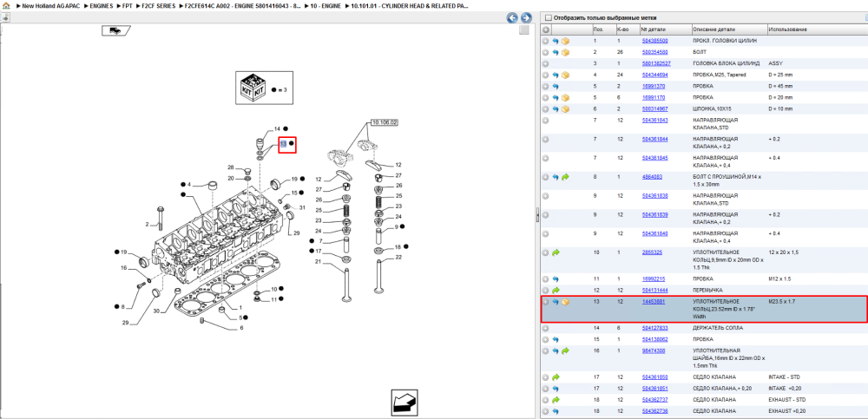Click green arrow on 504362737 row
Image resolution: width=868 pixels, height=419 pixels.
click(x=556, y=400)
